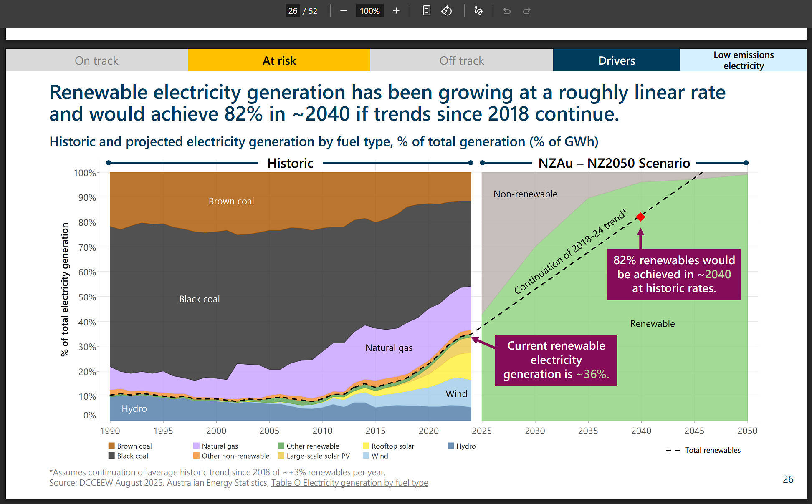The height and width of the screenshot is (504, 812).
Task: Click the Current renewable electricity generation callout
Action: 556,360
